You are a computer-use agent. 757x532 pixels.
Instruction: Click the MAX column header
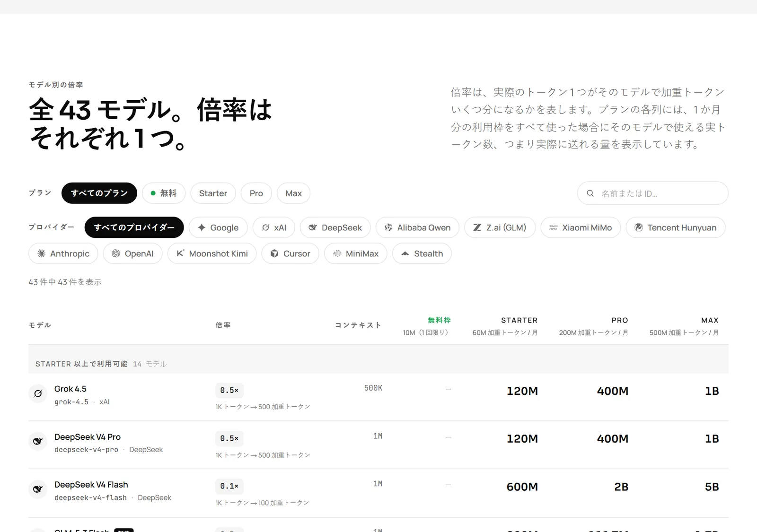point(710,320)
